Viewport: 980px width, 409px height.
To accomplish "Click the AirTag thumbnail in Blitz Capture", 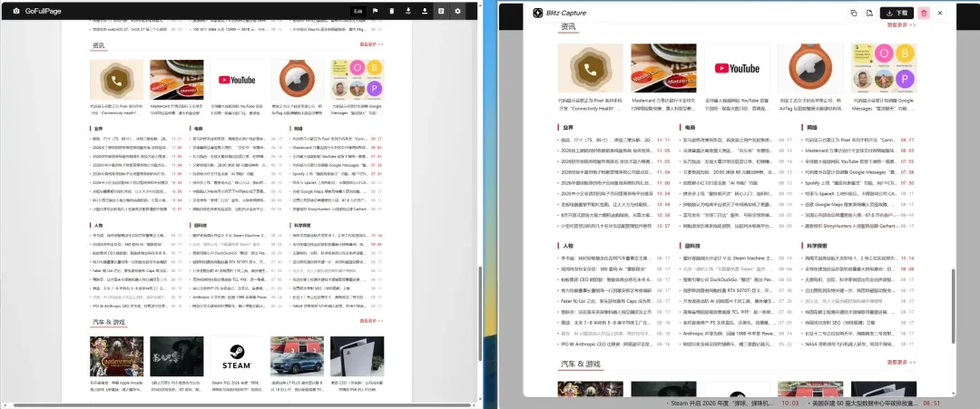I will pos(810,67).
